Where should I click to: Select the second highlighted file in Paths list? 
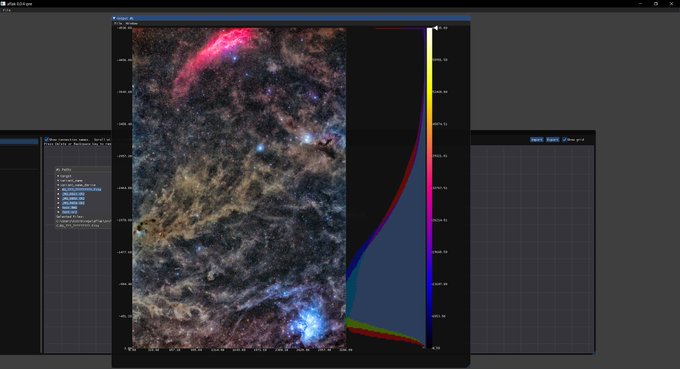pos(73,194)
